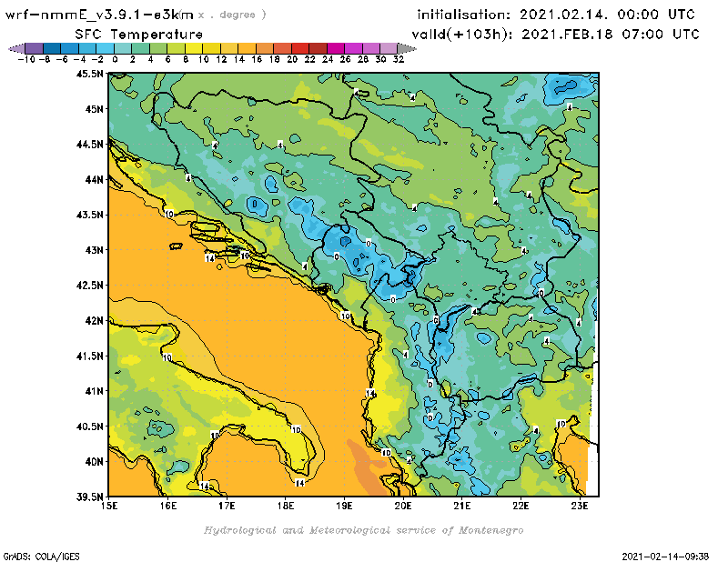Click the orchid swatch between 28 and 30

click(x=370, y=48)
